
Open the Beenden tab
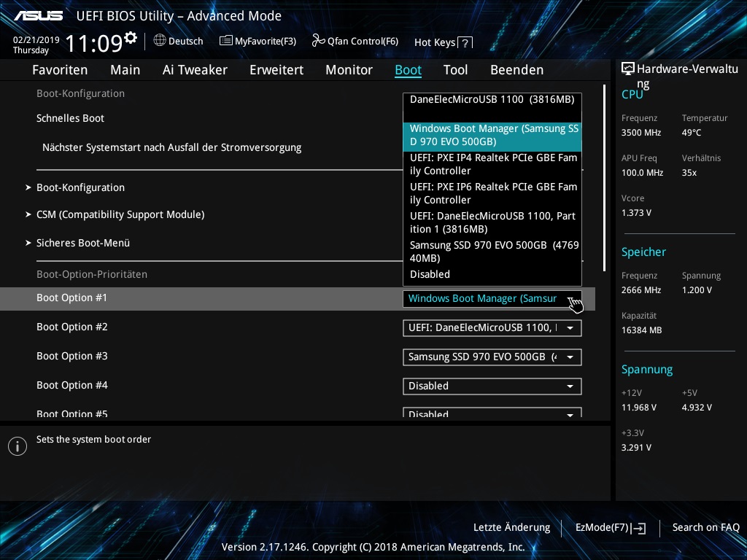tap(517, 70)
